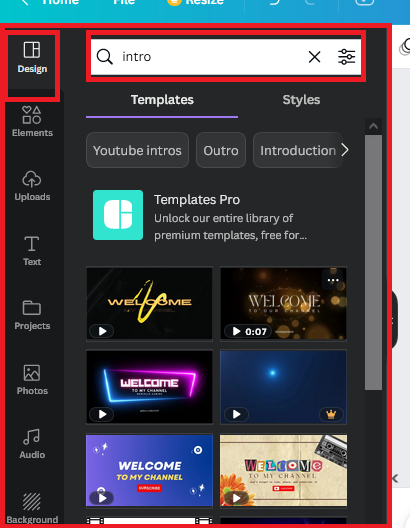
Task: Clear the 'intro' search with the X
Action: (314, 57)
